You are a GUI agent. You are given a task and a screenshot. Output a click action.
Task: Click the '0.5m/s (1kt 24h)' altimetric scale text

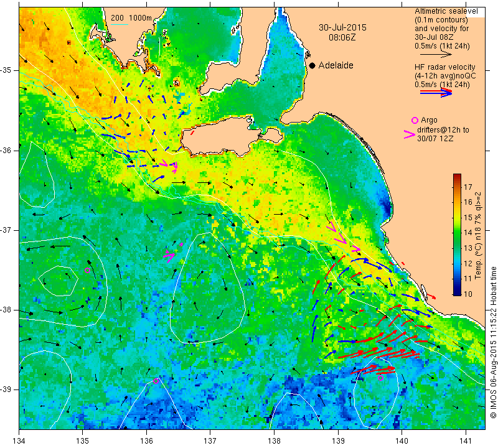point(442,46)
